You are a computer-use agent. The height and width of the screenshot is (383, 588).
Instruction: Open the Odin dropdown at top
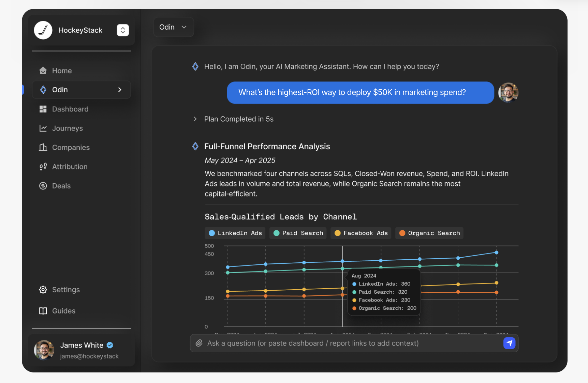[x=174, y=27]
